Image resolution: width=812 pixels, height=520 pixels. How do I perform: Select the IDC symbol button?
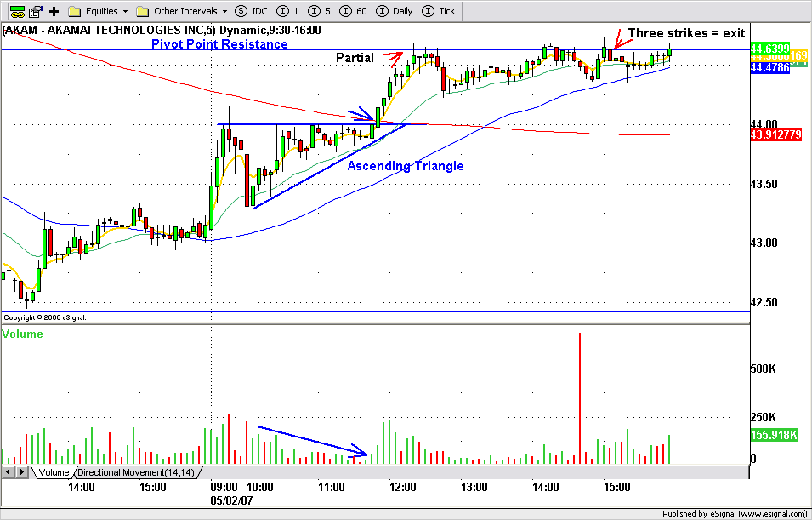pos(251,11)
